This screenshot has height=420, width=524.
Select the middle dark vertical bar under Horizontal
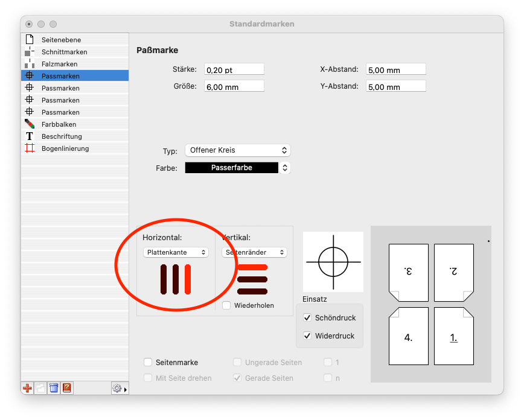tap(176, 279)
